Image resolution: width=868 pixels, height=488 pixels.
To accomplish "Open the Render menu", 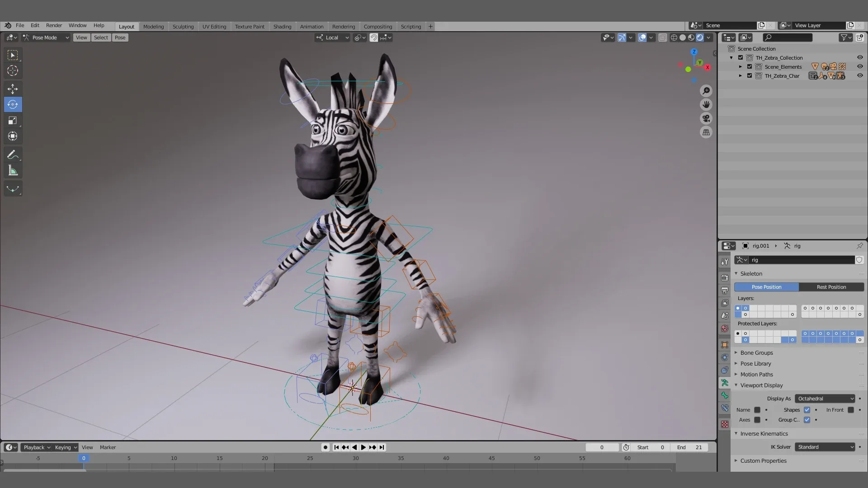I will click(54, 25).
